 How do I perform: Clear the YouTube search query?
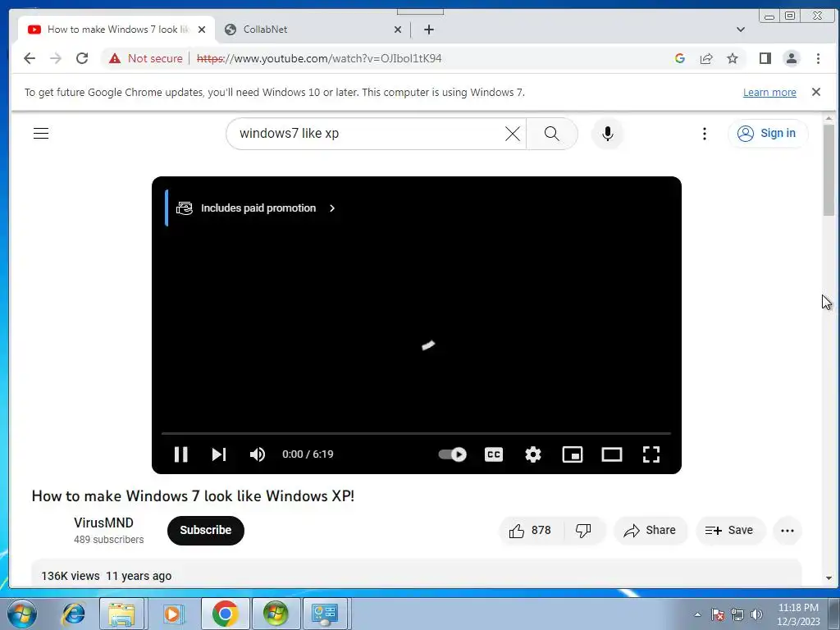[x=513, y=134]
